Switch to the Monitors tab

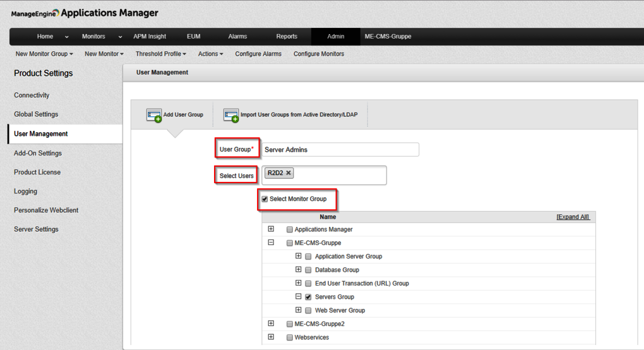pyautogui.click(x=93, y=37)
